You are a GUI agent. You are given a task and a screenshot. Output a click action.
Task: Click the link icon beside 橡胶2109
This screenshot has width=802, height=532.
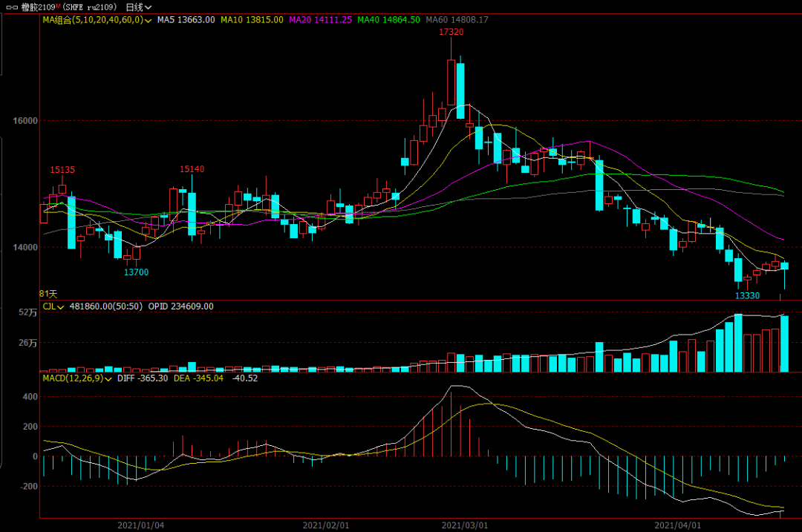click(12, 7)
